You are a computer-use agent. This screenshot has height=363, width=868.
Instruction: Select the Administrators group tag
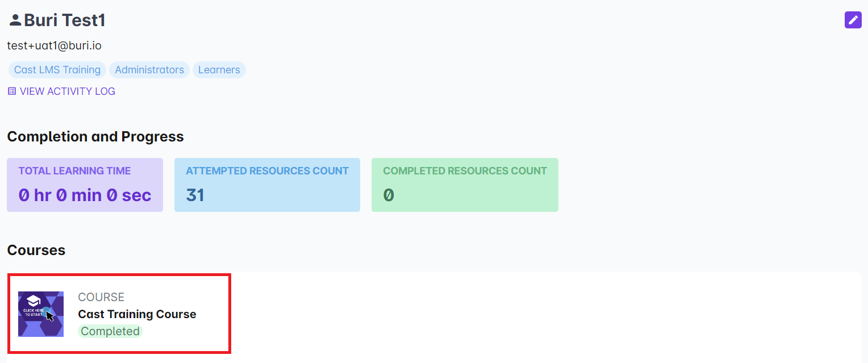[149, 70]
